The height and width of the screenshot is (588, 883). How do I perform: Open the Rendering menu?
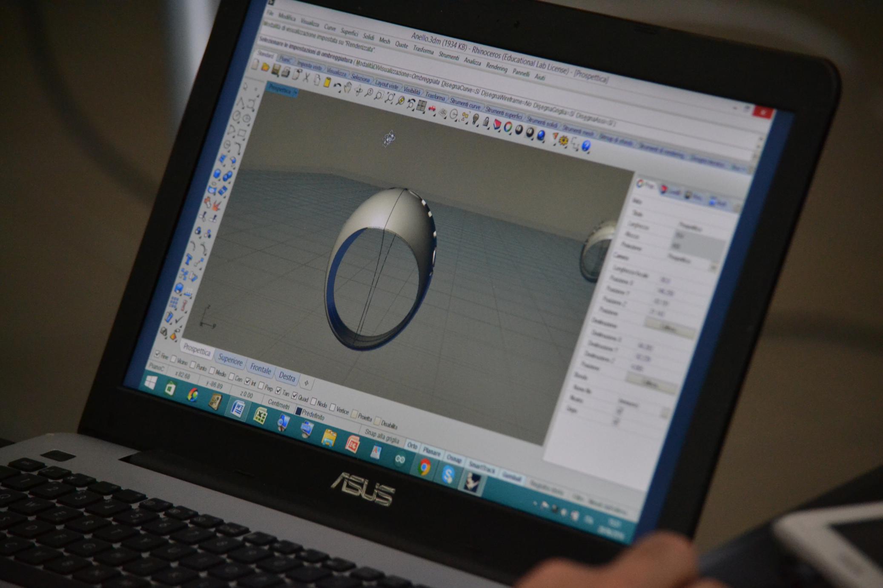496,67
